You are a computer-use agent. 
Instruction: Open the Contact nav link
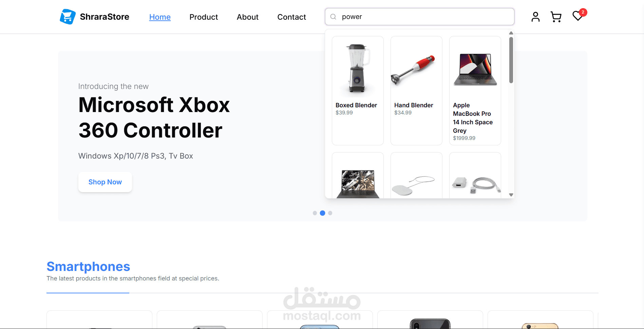point(291,17)
